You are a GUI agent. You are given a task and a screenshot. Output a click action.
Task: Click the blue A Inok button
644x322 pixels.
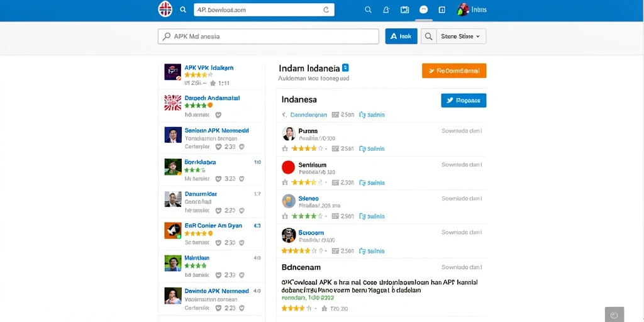[401, 36]
